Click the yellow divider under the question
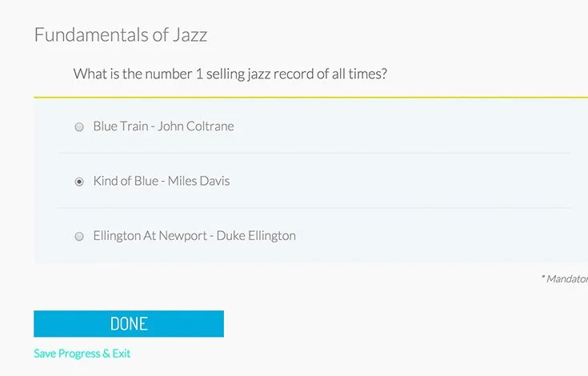The image size is (588, 376). coord(311,98)
